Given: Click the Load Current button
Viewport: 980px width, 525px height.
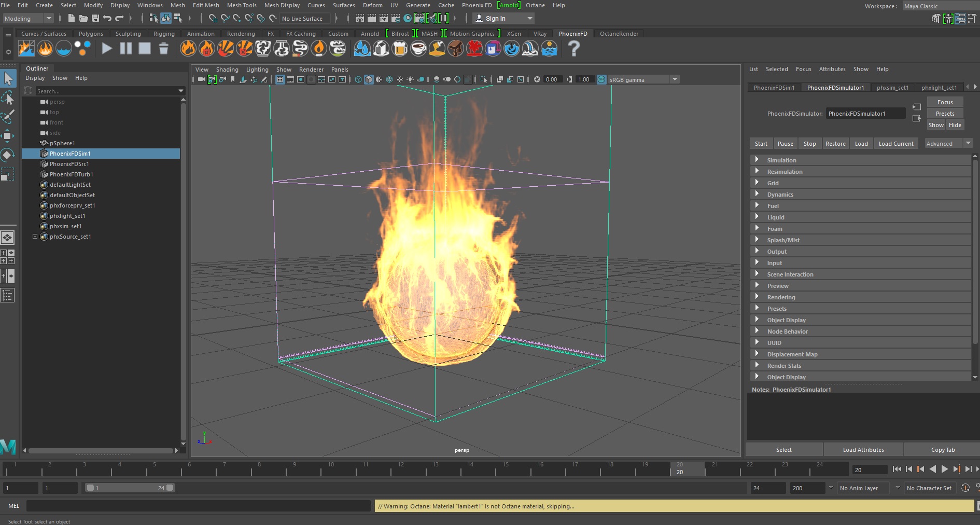Looking at the screenshot, I should 896,144.
